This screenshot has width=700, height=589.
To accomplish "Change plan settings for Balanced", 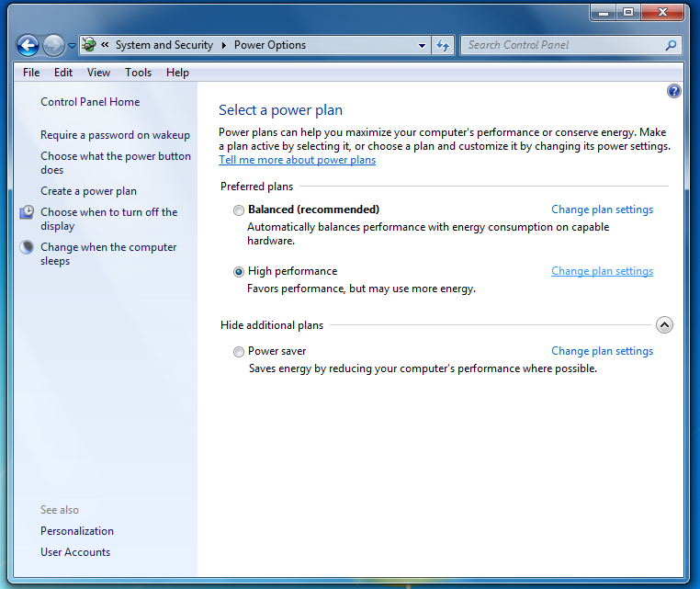I will (602, 210).
